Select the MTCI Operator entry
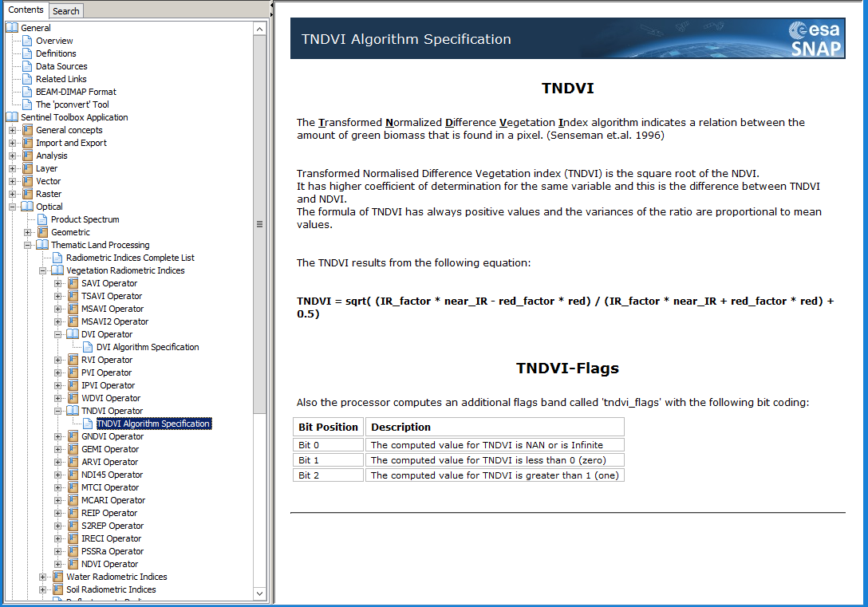This screenshot has height=607, width=868. 109,487
